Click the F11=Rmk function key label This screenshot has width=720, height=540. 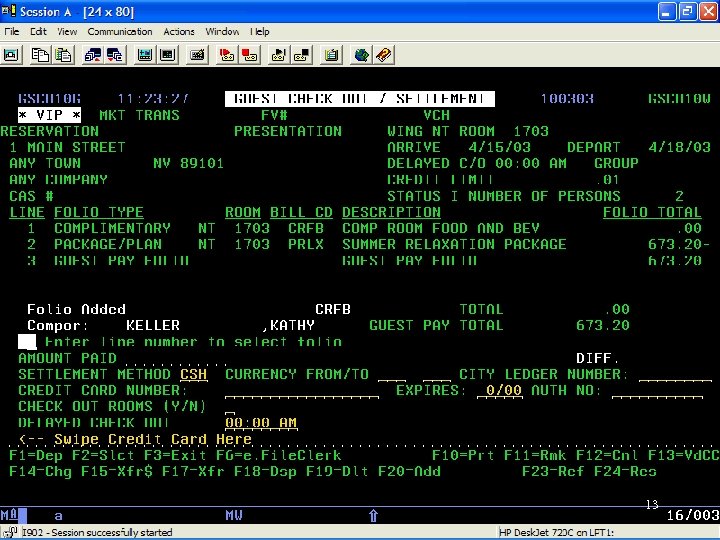[535, 456]
